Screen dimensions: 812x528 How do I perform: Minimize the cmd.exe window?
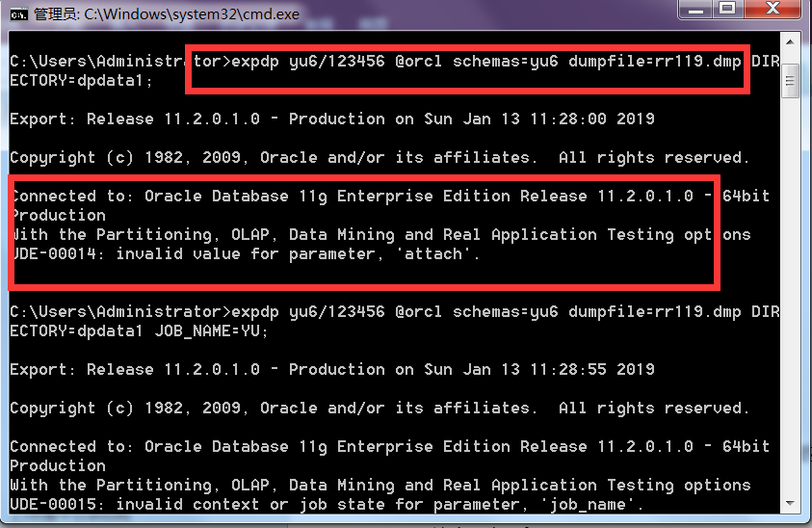pos(695,10)
